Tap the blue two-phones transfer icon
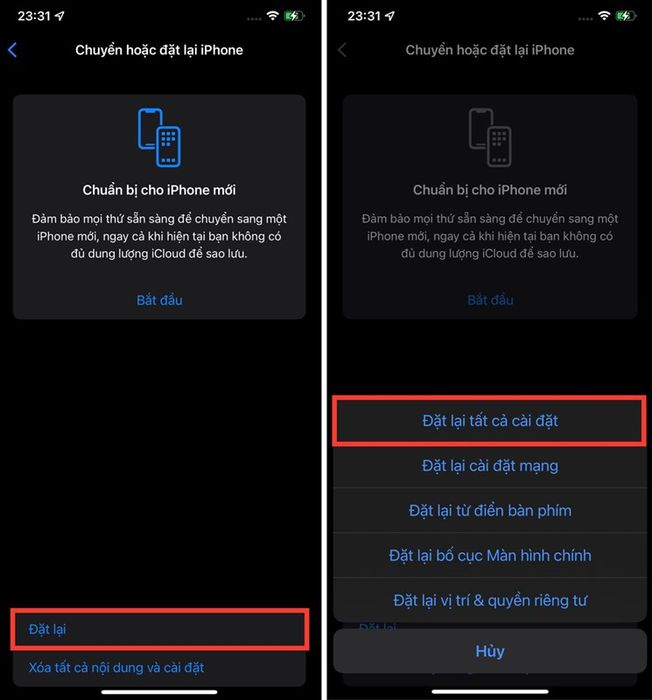Image resolution: width=652 pixels, height=700 pixels. point(159,138)
